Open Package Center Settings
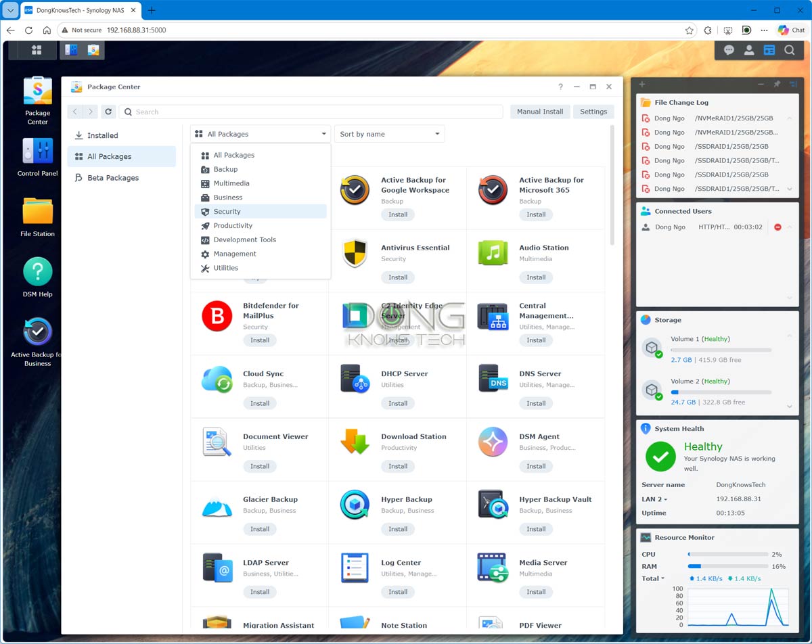This screenshot has width=812, height=644. 593,112
